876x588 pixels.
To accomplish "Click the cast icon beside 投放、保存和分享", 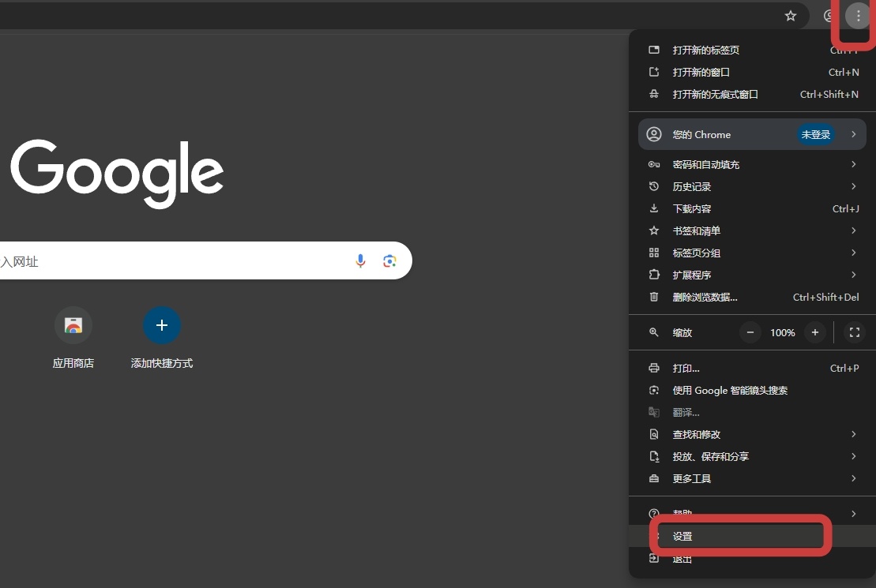I will [x=654, y=456].
